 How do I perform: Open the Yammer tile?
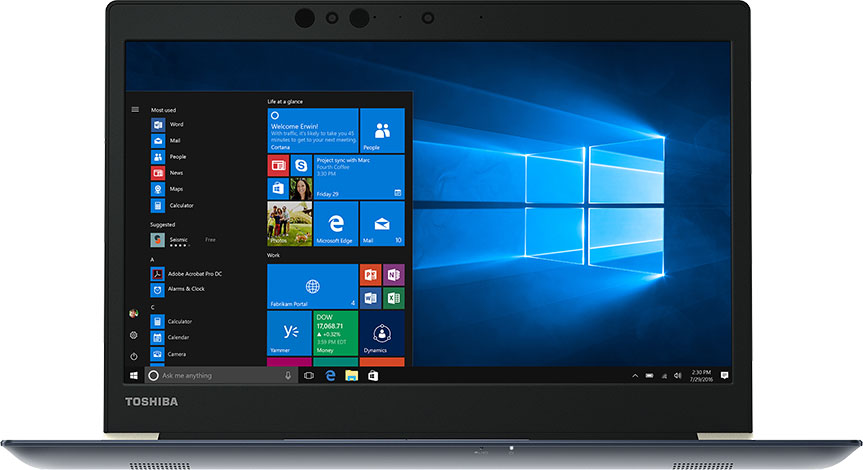(x=289, y=333)
